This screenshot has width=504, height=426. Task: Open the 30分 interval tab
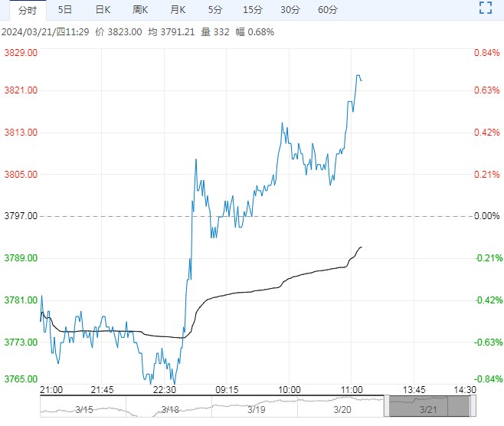tap(290, 10)
